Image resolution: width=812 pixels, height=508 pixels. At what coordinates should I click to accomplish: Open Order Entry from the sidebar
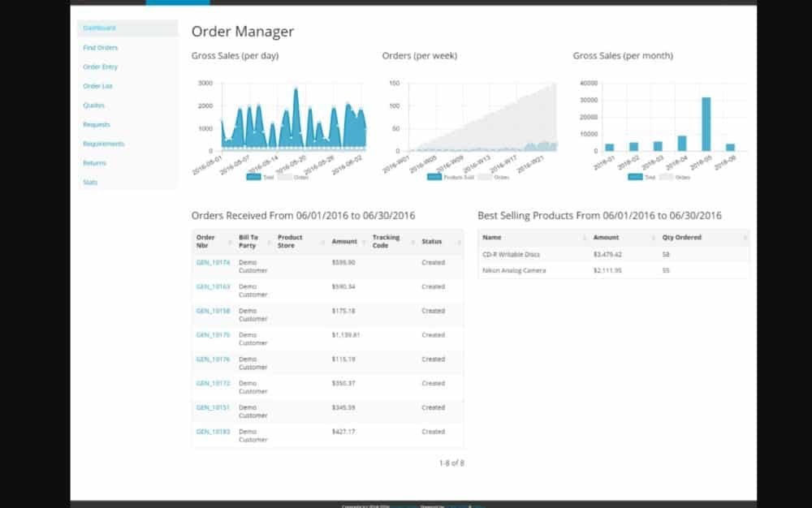coord(101,67)
